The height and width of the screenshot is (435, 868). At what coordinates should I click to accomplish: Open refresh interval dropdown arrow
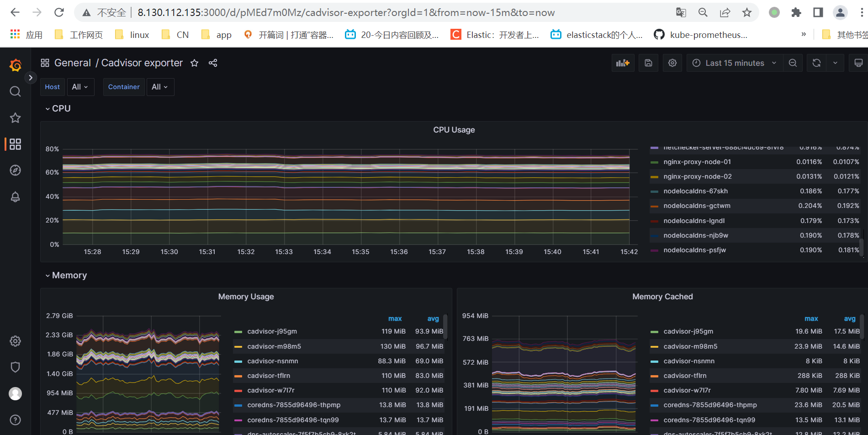pyautogui.click(x=835, y=63)
